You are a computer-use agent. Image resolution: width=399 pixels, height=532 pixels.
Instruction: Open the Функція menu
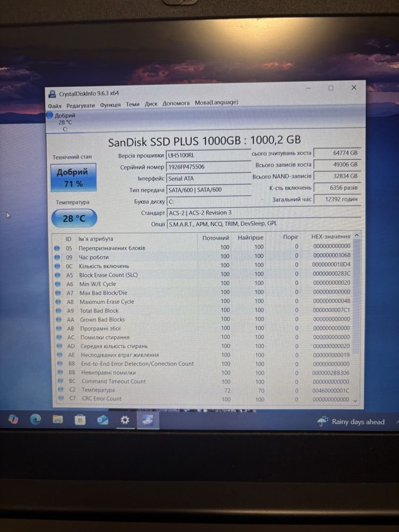[110, 105]
